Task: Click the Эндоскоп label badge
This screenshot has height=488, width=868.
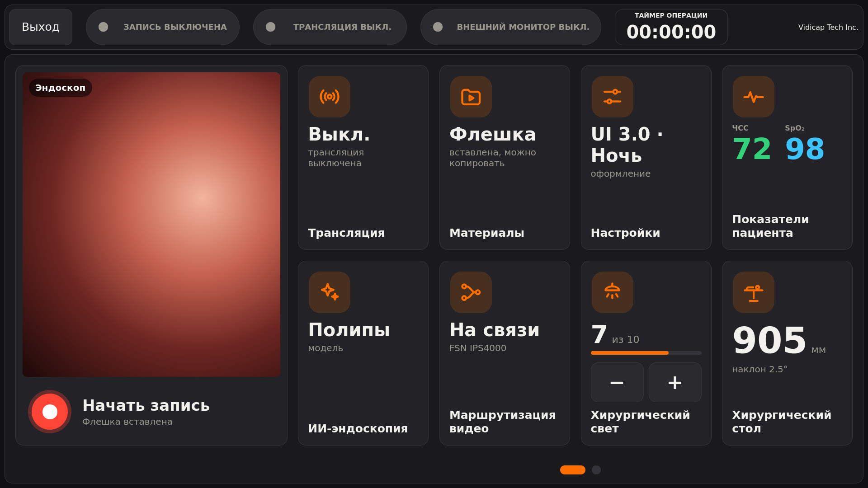Action: 61,88
